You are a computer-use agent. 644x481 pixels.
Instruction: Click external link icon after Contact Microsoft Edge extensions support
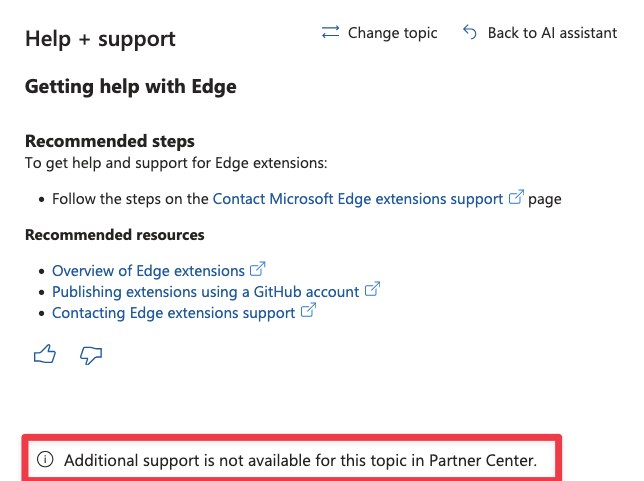click(x=516, y=197)
